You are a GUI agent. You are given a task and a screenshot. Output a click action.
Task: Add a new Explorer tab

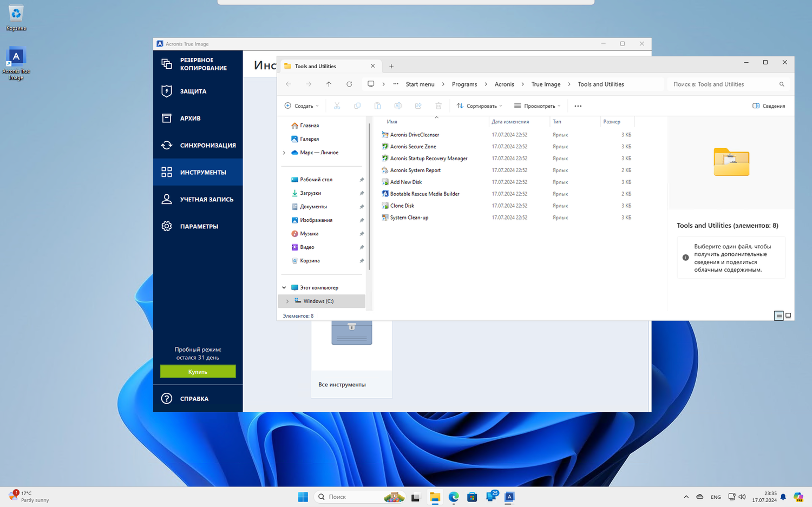[391, 66]
